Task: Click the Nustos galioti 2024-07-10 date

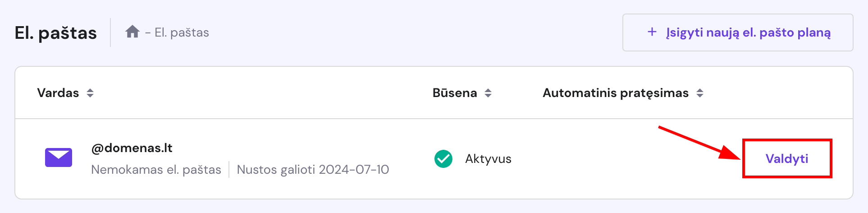Action: [x=313, y=170]
